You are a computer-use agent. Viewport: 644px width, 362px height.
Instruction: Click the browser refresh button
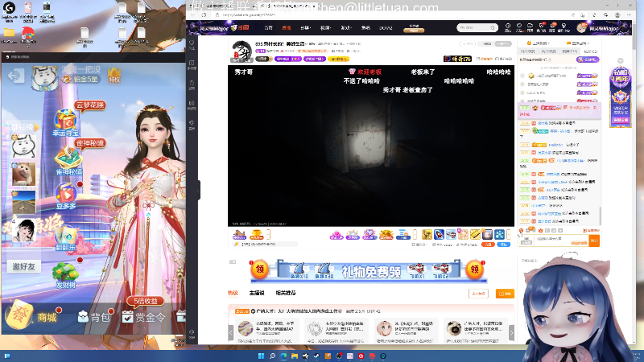204,14
